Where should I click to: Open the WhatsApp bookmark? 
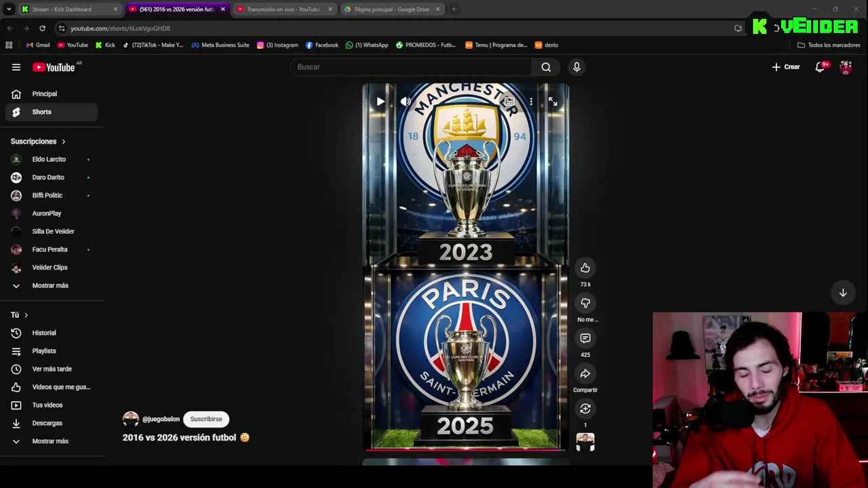pyautogui.click(x=367, y=45)
